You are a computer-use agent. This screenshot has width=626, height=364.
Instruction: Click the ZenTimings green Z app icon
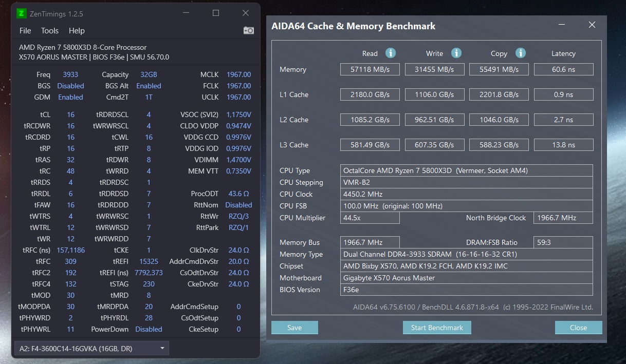pyautogui.click(x=22, y=13)
